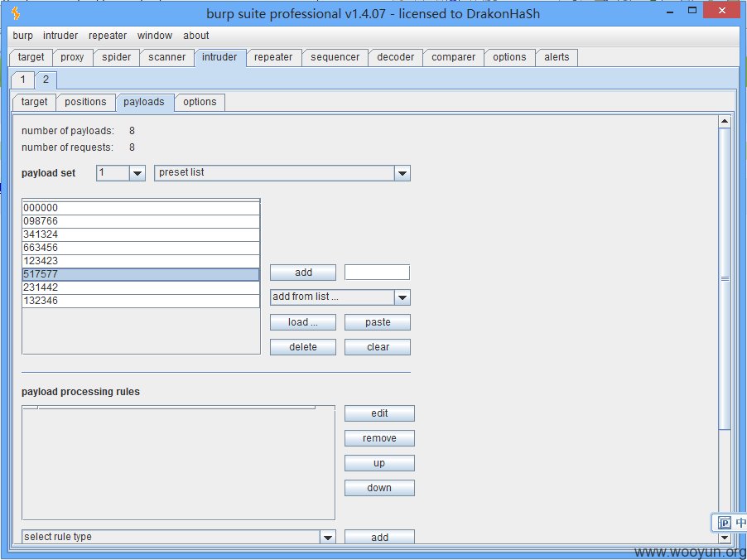Select payload 231442 in the list

click(x=141, y=287)
